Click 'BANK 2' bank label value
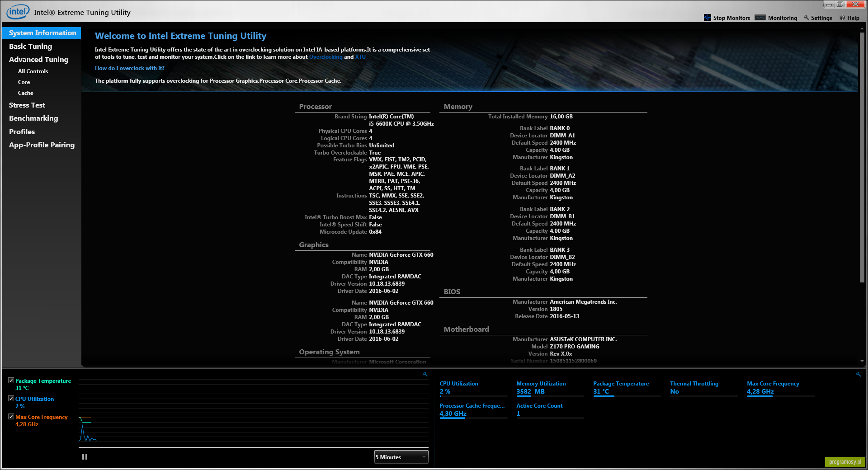Viewport: 868px width, 470px height. click(560, 209)
